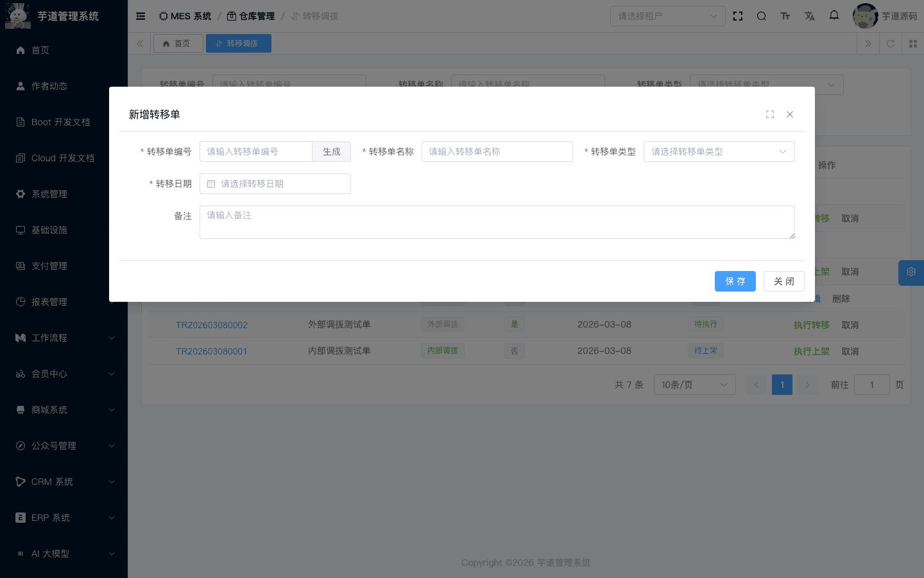The height and width of the screenshot is (578, 924).
Task: Click the calendar icon in transfer date field
Action: 211,184
